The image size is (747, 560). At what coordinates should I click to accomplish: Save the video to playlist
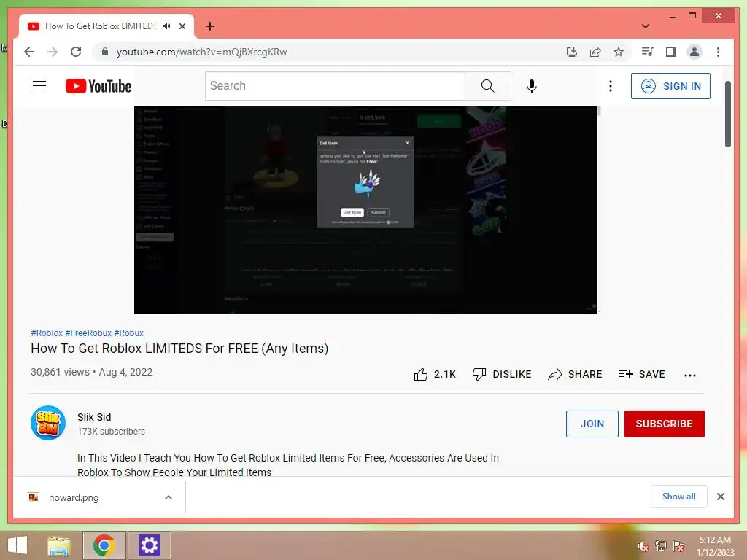(641, 374)
